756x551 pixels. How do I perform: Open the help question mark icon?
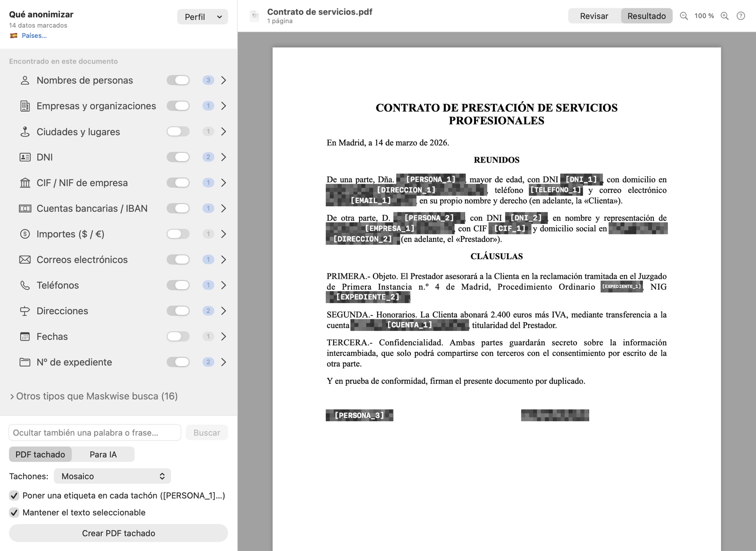[741, 16]
